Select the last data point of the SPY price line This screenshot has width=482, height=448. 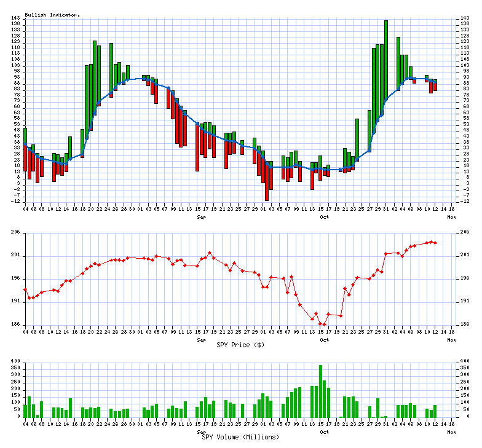435,243
